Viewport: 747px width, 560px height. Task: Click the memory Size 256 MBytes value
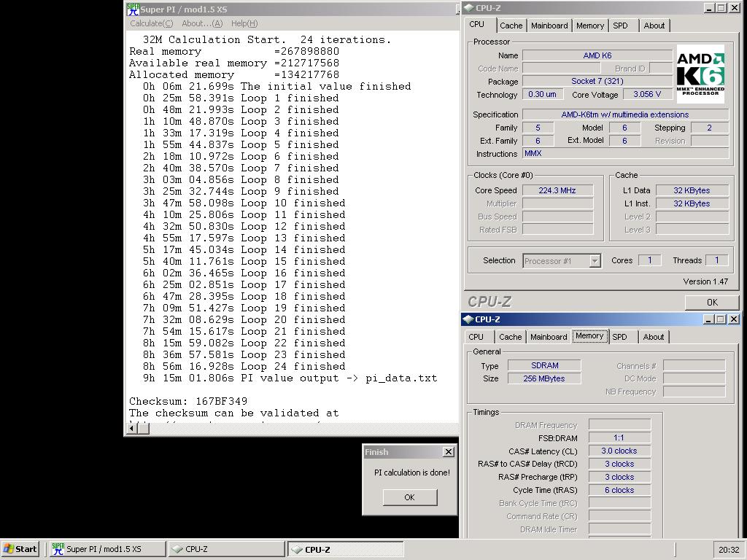click(x=544, y=378)
